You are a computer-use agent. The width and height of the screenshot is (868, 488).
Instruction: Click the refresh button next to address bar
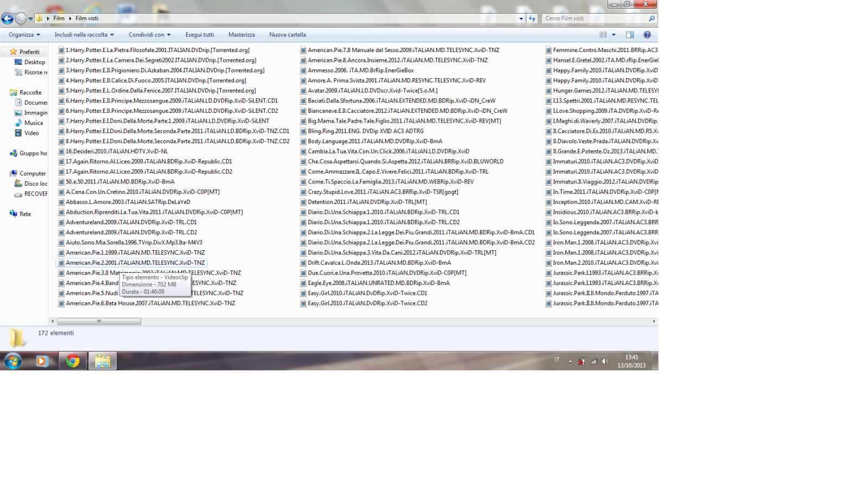pyautogui.click(x=532, y=18)
